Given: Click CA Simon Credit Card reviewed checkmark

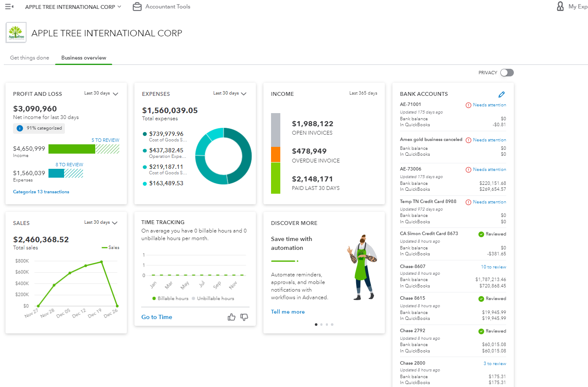Looking at the screenshot, I should (x=481, y=234).
